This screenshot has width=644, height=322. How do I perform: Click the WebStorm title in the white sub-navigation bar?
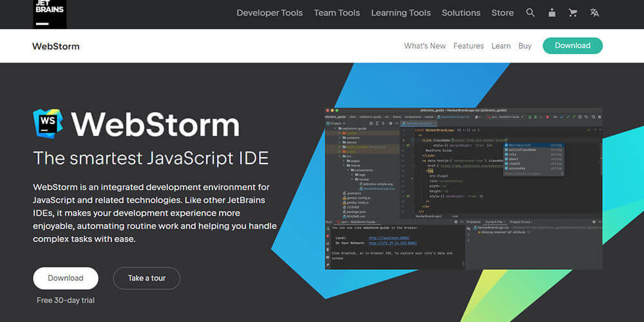56,46
